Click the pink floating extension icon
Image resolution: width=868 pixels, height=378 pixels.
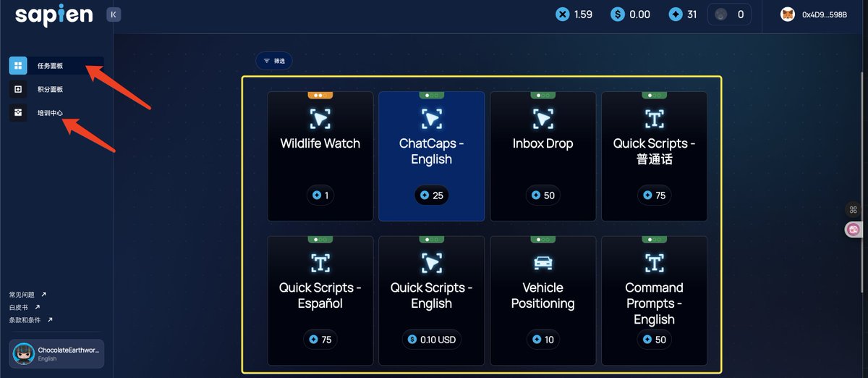point(854,230)
